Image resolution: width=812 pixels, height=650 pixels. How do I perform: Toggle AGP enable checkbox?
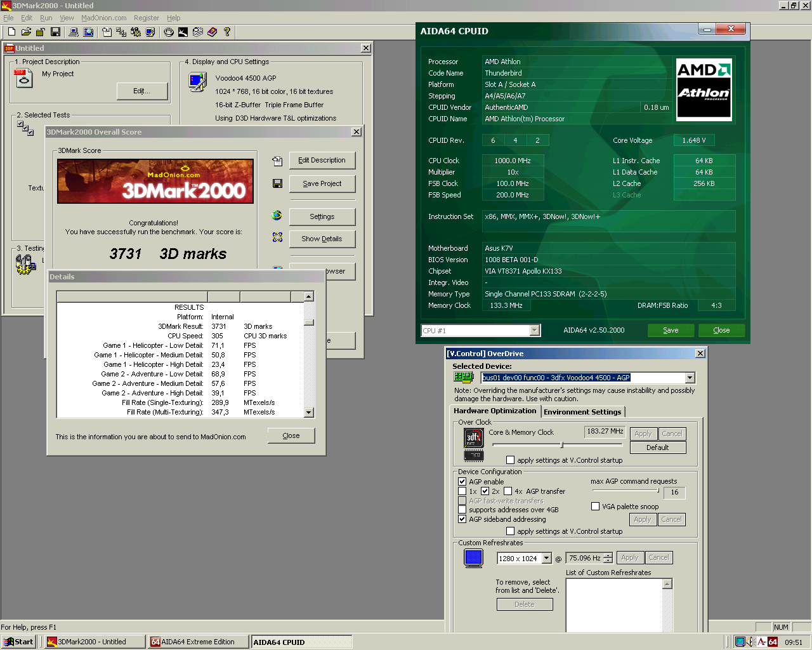pyautogui.click(x=462, y=482)
